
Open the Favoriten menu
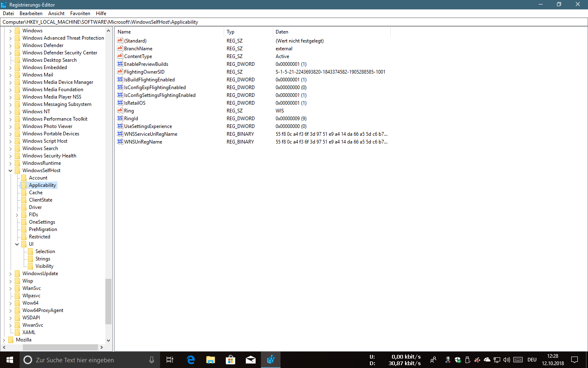click(80, 13)
